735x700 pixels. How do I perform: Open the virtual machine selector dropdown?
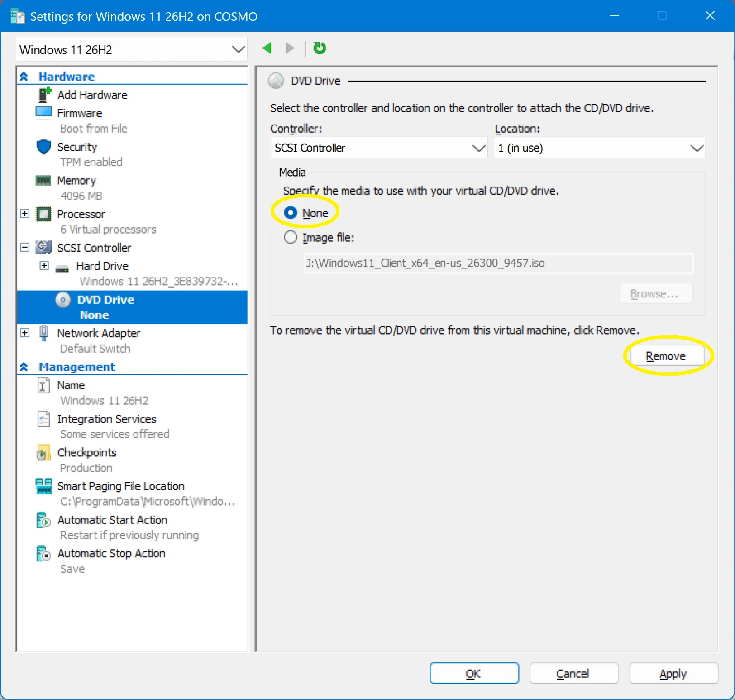coord(131,49)
